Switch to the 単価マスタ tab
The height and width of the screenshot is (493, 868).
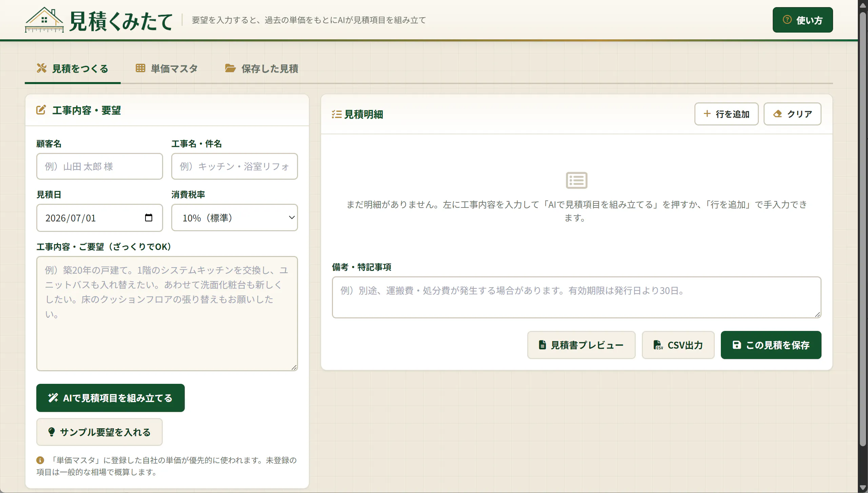[x=166, y=68]
